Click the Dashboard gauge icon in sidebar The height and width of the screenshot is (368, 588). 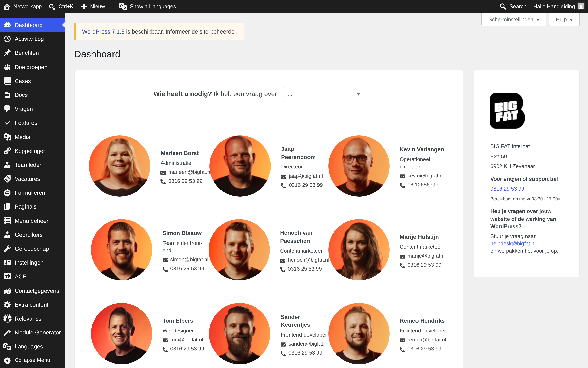point(7,25)
